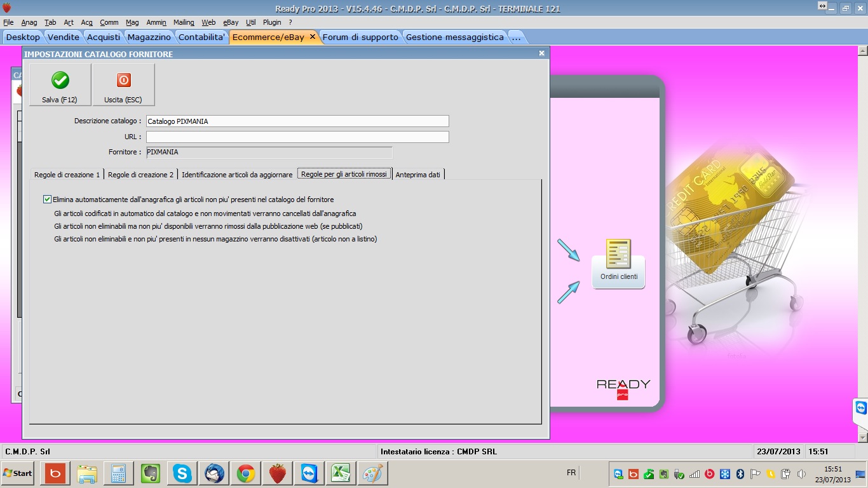Click the taskbar clock showing 15:51

(x=833, y=474)
